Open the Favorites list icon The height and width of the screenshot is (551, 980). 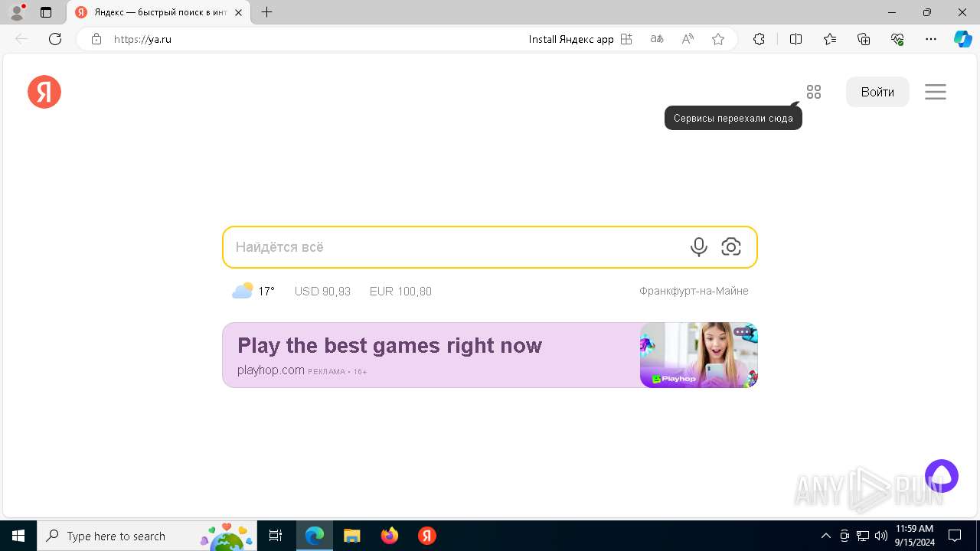(830, 39)
